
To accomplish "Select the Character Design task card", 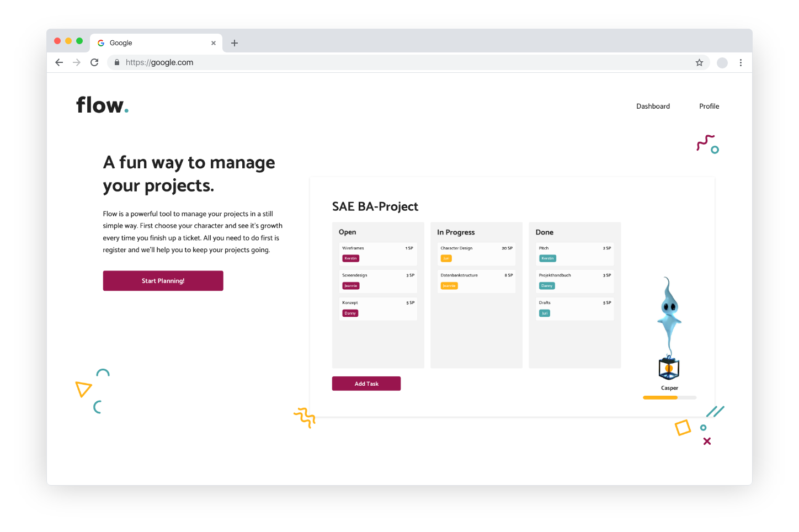I will pyautogui.click(x=476, y=253).
